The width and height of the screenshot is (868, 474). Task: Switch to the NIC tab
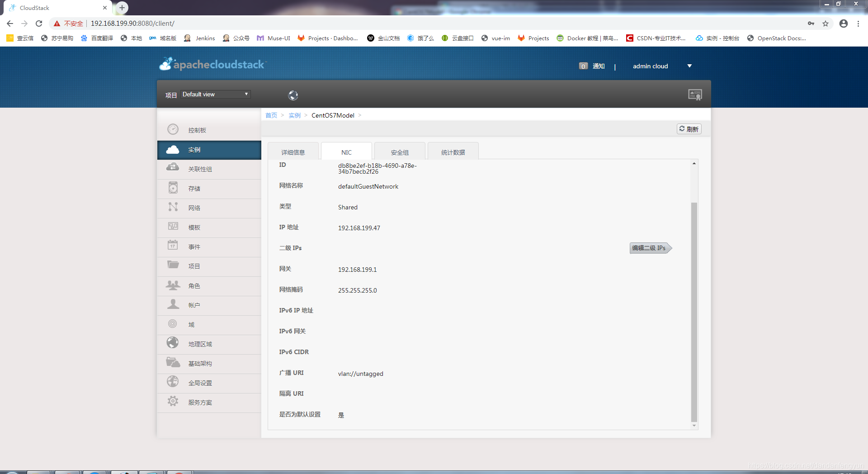[346, 152]
